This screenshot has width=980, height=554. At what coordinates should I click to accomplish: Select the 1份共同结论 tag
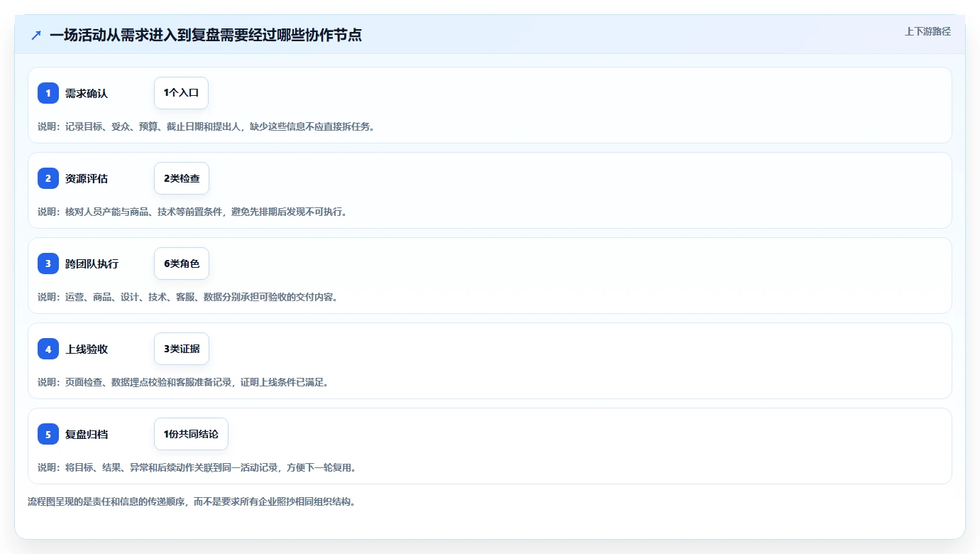click(x=191, y=434)
